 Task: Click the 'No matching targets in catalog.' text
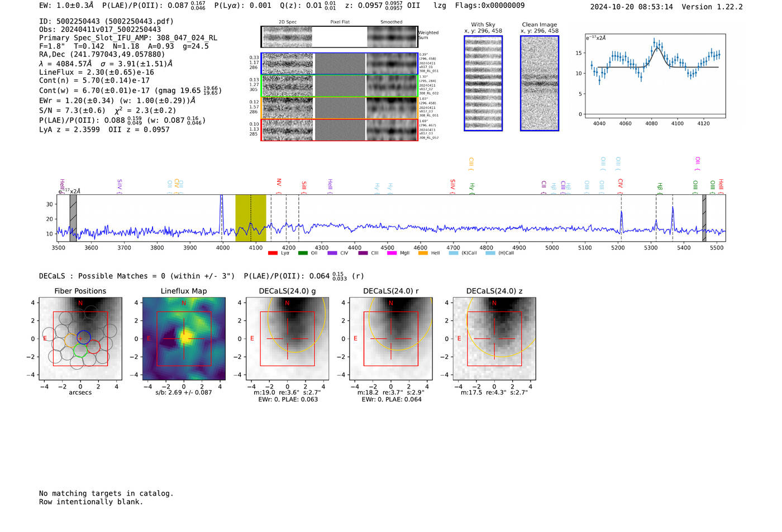click(x=106, y=493)
